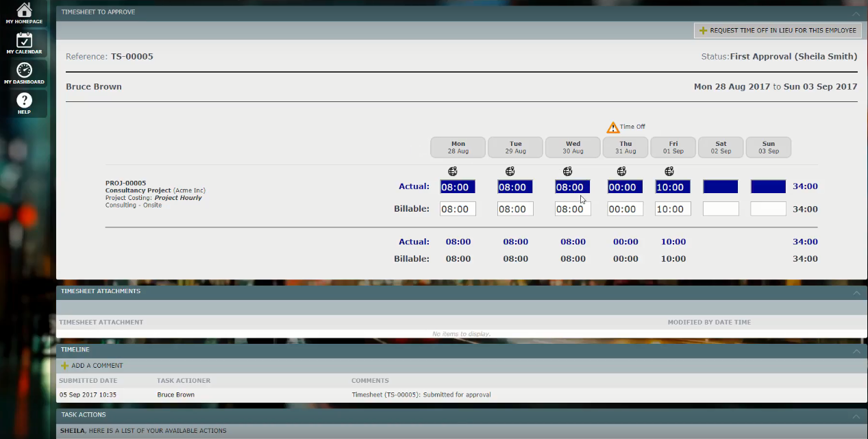Click Friday's Actual 10:00 field

[x=673, y=187]
